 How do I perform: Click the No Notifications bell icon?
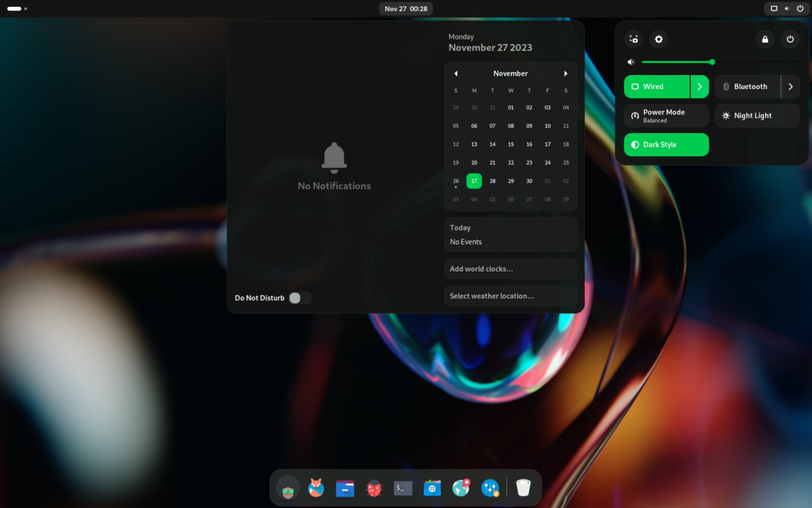[334, 158]
